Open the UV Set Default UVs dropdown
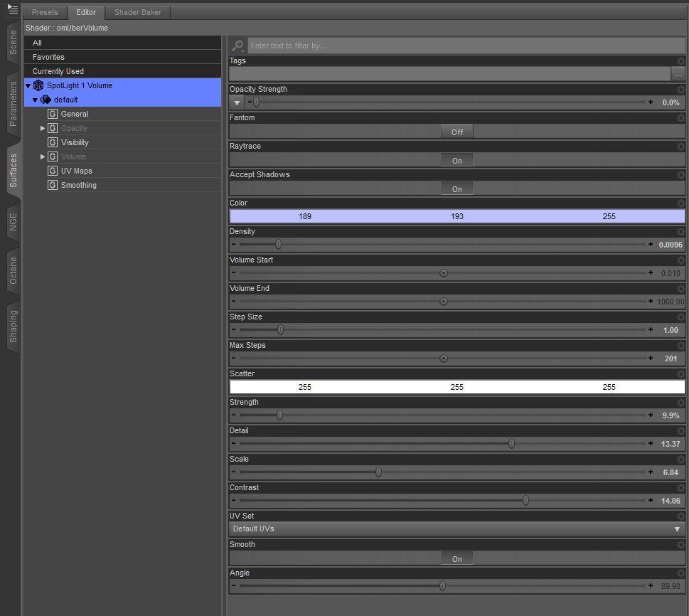This screenshot has height=616, width=689. (x=457, y=529)
